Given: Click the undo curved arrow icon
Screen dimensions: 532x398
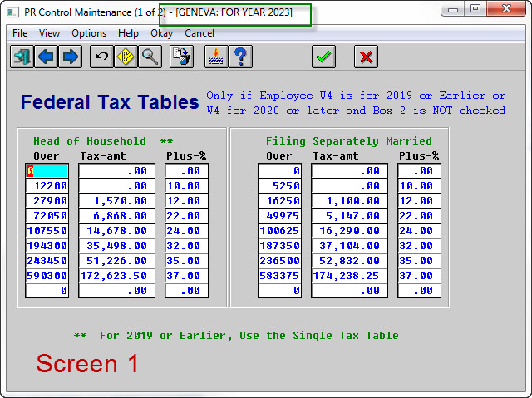Looking at the screenshot, I should [x=101, y=57].
